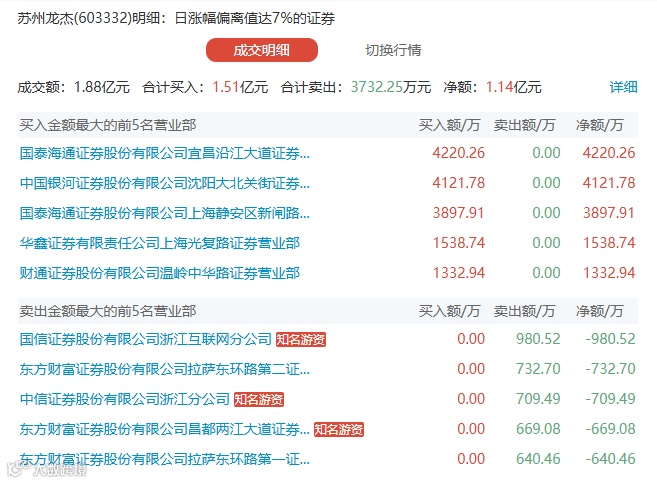
Task: Click net value -732.70
Action: coord(610,369)
